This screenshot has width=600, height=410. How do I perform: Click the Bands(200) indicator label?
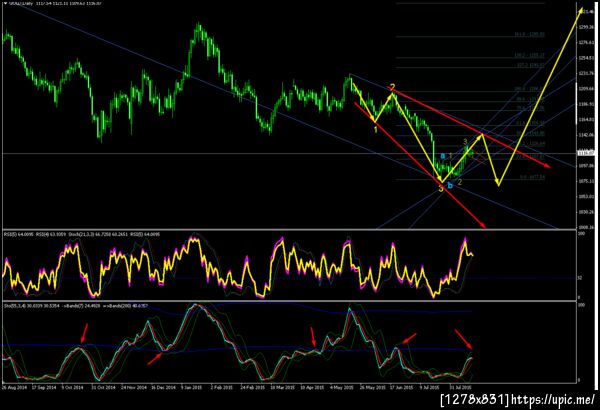124,305
